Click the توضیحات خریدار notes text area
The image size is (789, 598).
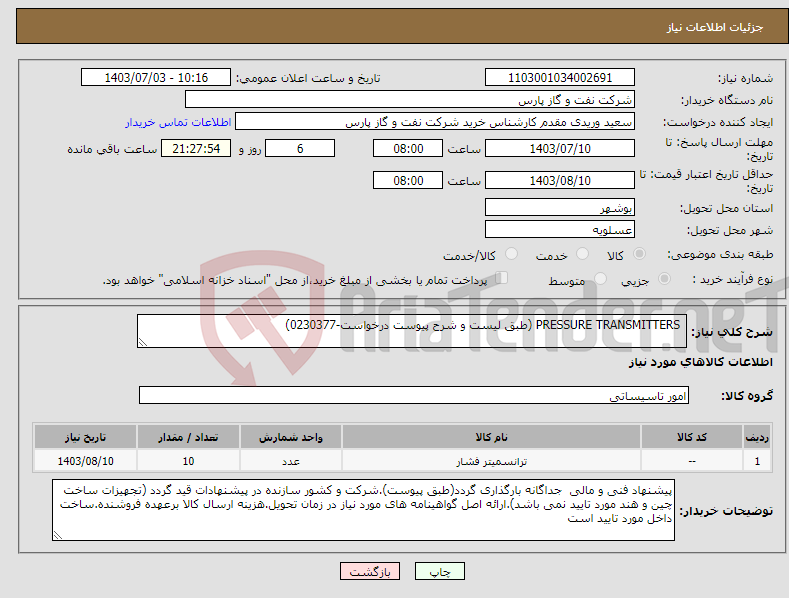click(x=363, y=510)
